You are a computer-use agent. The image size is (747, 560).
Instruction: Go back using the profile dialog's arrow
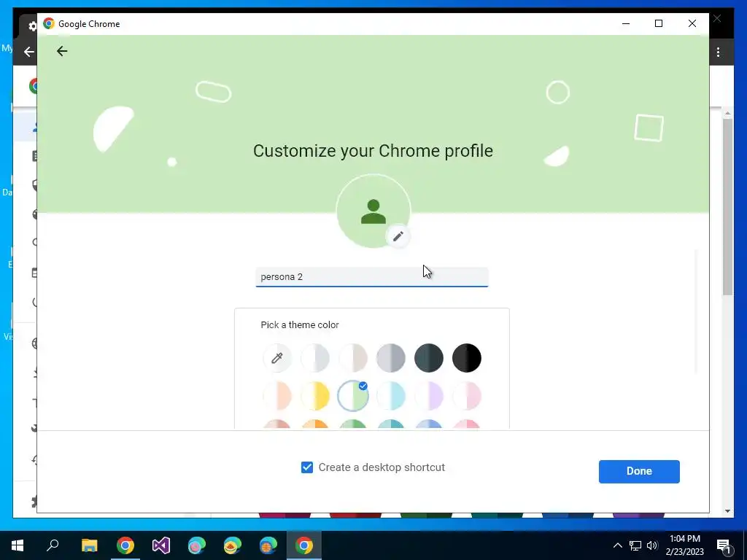pyautogui.click(x=62, y=51)
